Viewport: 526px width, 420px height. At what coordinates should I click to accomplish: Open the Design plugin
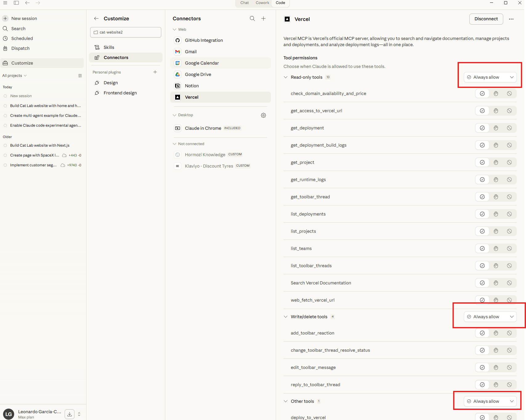pos(126,83)
